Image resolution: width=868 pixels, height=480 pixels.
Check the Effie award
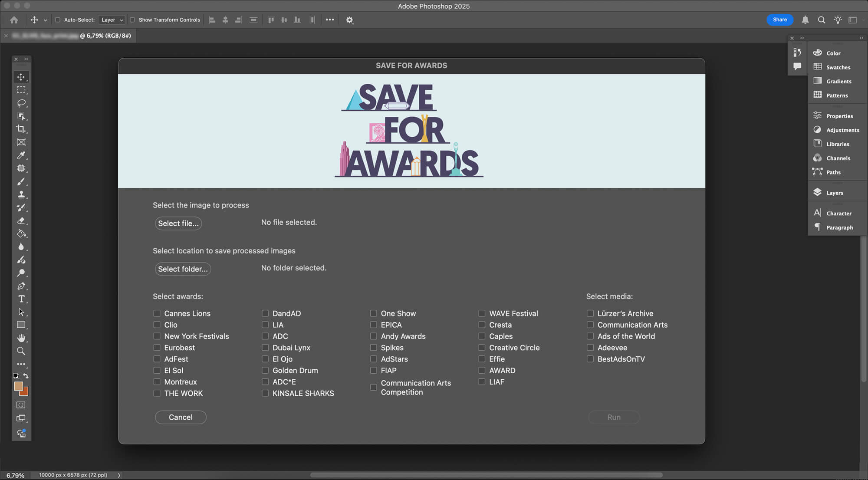pos(482,359)
